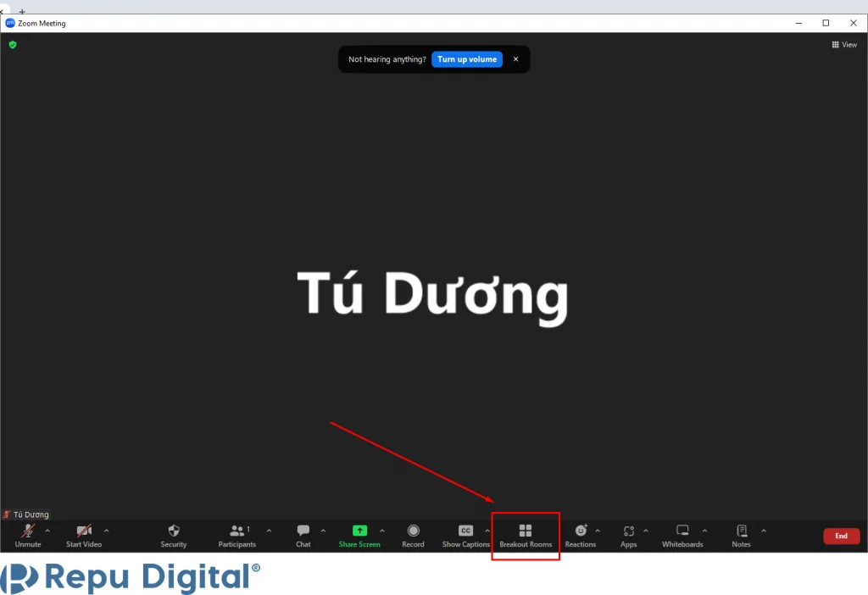The height and width of the screenshot is (595, 868).
Task: Open Whiteboards
Action: [x=682, y=535]
